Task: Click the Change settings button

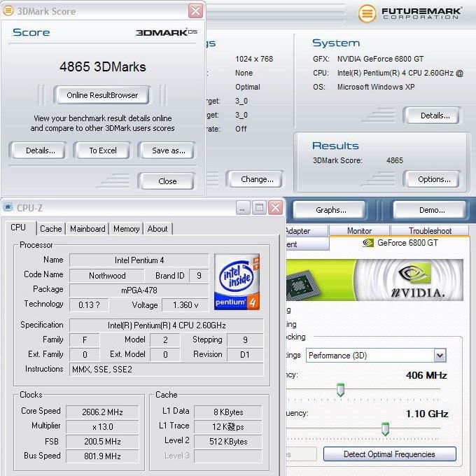Action: pos(255,179)
